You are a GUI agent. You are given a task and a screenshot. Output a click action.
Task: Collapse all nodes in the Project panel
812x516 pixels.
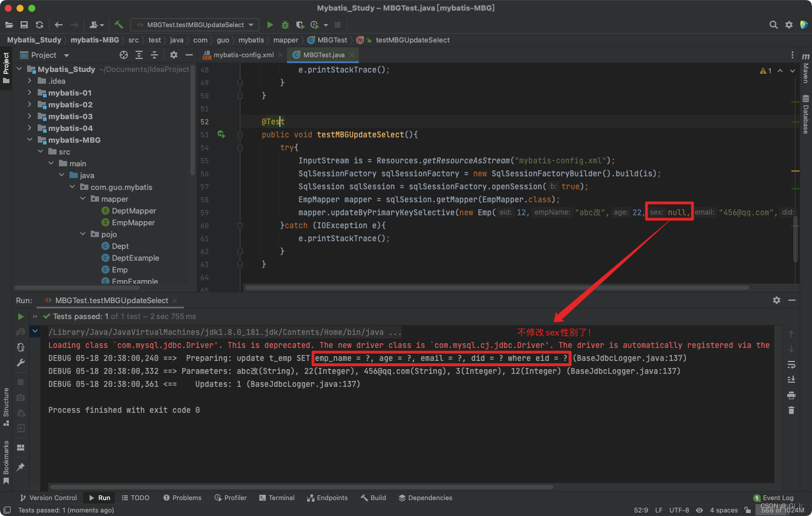coord(154,55)
